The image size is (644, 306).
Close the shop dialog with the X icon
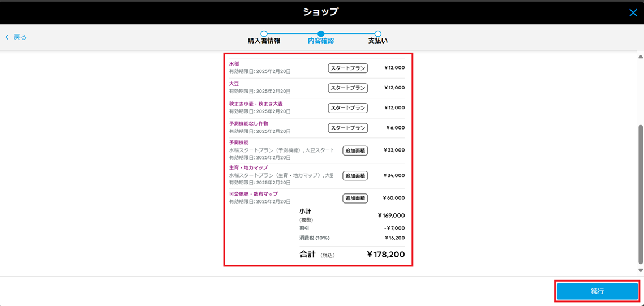pos(633,12)
